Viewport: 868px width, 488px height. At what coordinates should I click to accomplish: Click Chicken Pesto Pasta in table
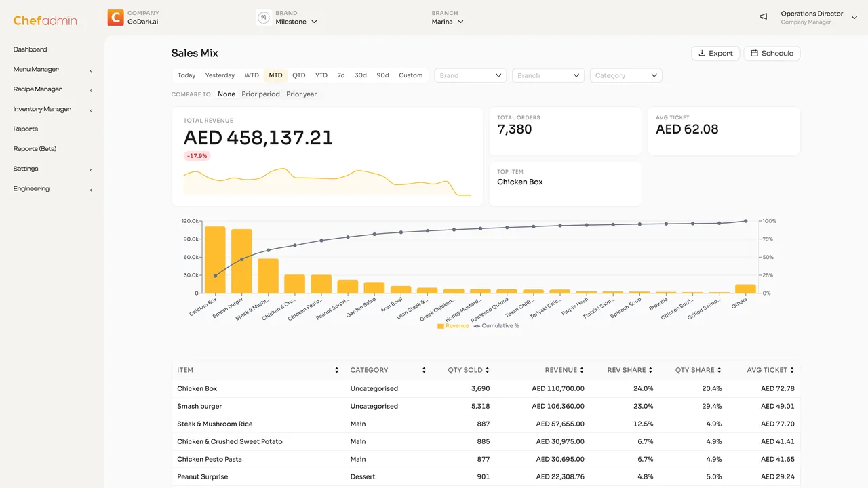[x=210, y=459]
